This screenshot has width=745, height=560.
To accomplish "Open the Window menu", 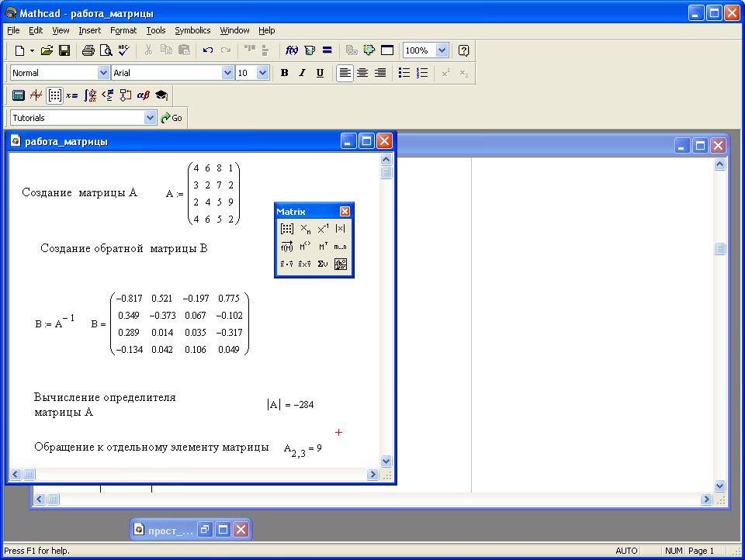I will [x=234, y=30].
